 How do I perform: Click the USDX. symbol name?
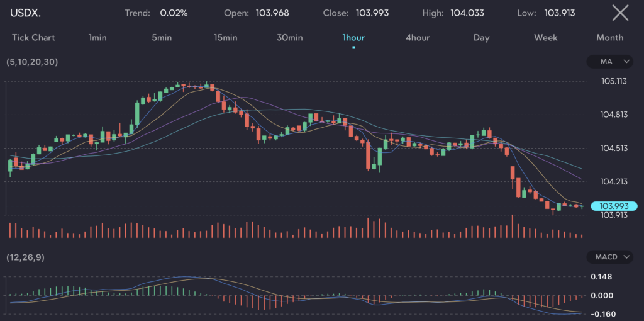(25, 13)
